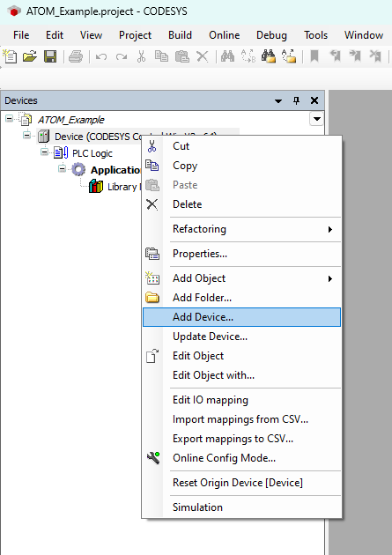This screenshot has height=555, width=392.
Task: Click the Copy toolbar icon
Action: (161, 56)
